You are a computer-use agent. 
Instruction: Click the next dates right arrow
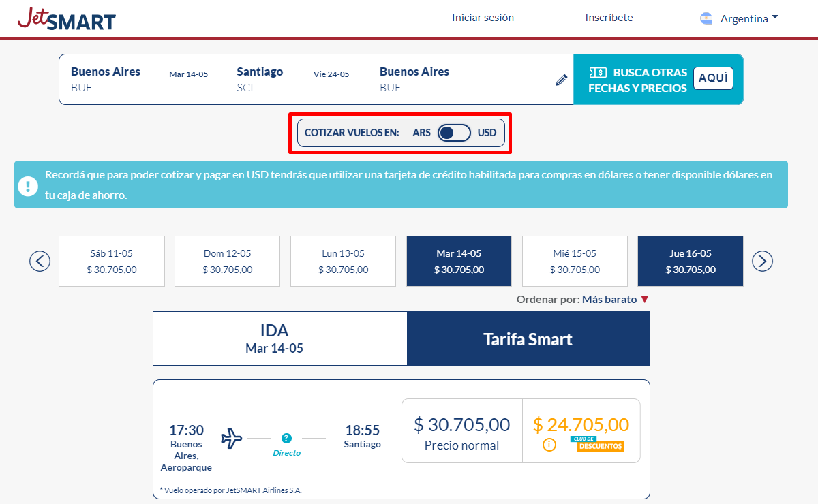point(762,261)
